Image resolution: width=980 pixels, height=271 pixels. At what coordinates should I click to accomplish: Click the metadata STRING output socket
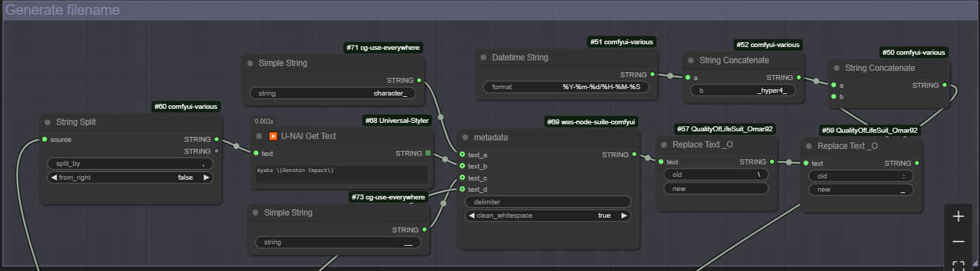point(634,154)
